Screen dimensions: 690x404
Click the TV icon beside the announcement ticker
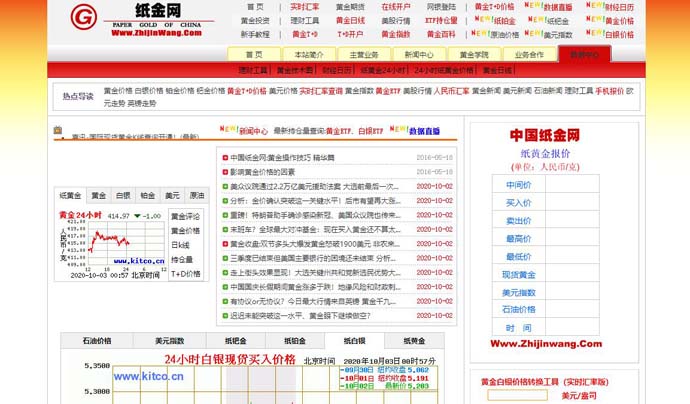click(x=58, y=130)
